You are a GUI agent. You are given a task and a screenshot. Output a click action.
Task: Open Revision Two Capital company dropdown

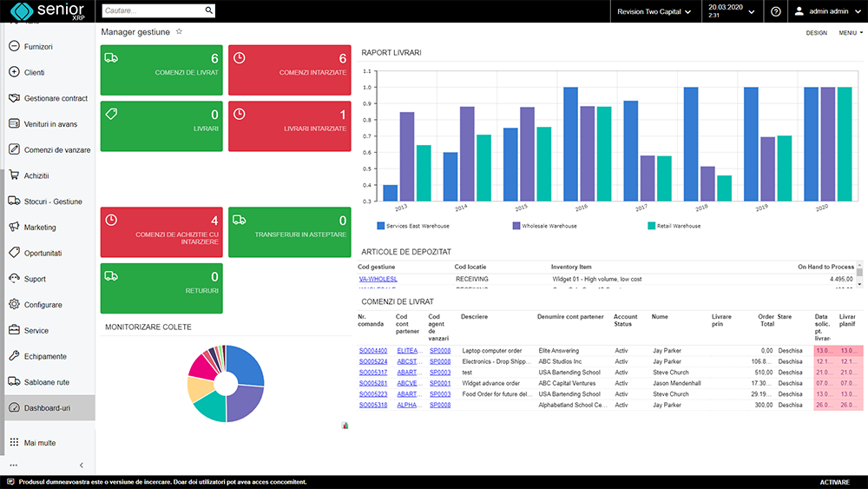(x=655, y=11)
